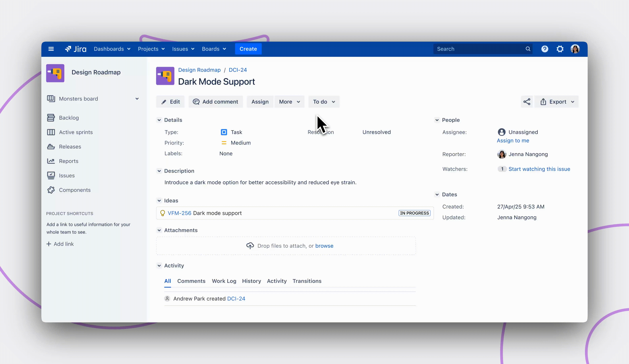This screenshot has height=364, width=629.
Task: Collapse the Details section
Action: pyautogui.click(x=159, y=120)
